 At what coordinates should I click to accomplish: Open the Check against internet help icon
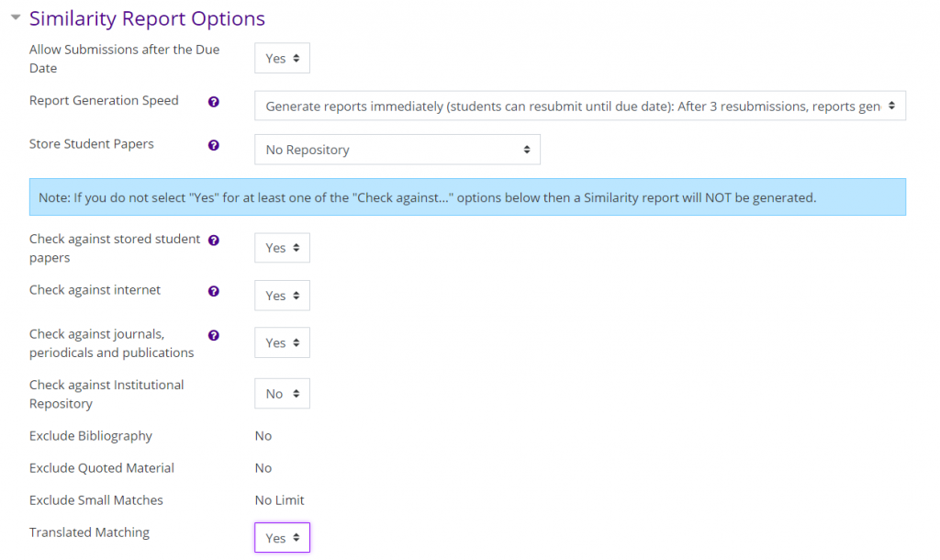[214, 291]
